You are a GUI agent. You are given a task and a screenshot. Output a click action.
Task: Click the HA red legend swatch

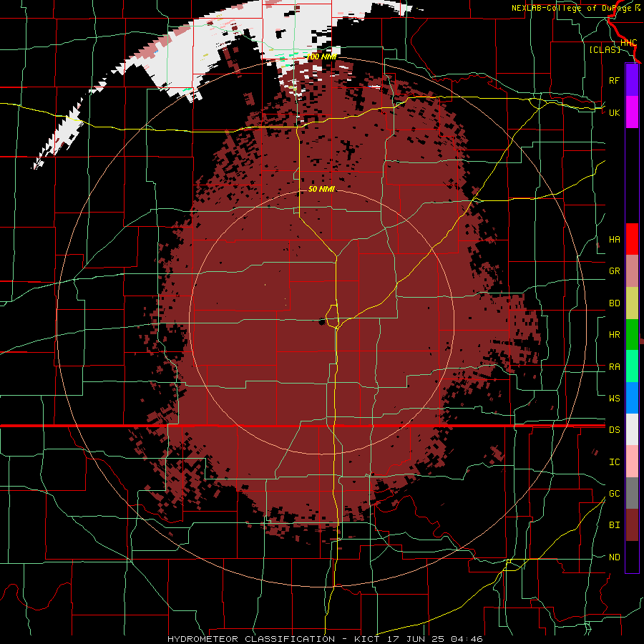pos(632,239)
